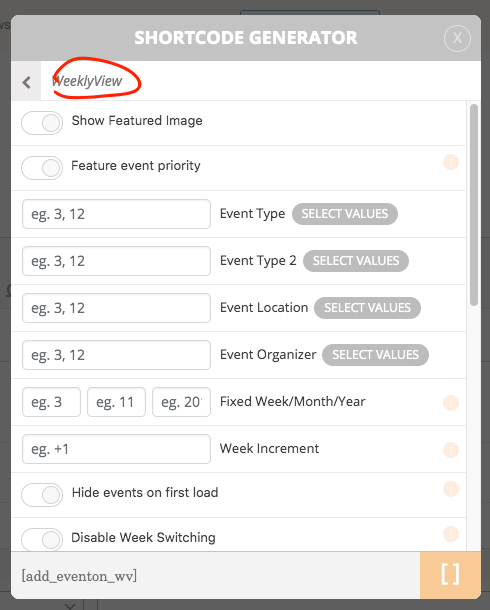Open Select Values for Event Type
Viewport: 490px width, 610px height.
(345, 214)
